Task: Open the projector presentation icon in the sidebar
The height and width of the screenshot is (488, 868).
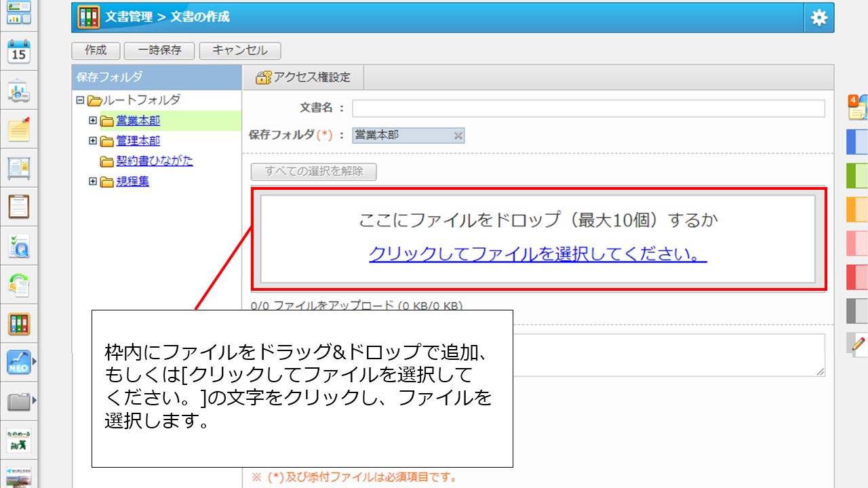Action: 19,91
